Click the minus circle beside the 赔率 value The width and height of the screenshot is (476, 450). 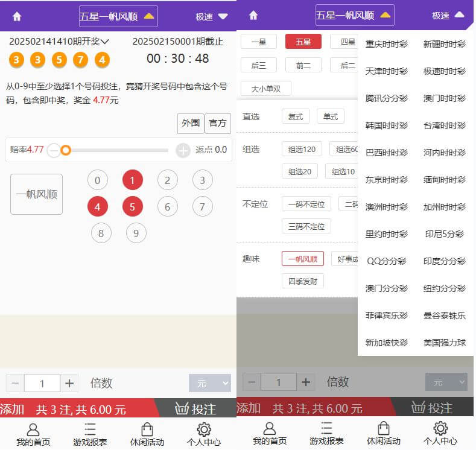pyautogui.click(x=54, y=150)
